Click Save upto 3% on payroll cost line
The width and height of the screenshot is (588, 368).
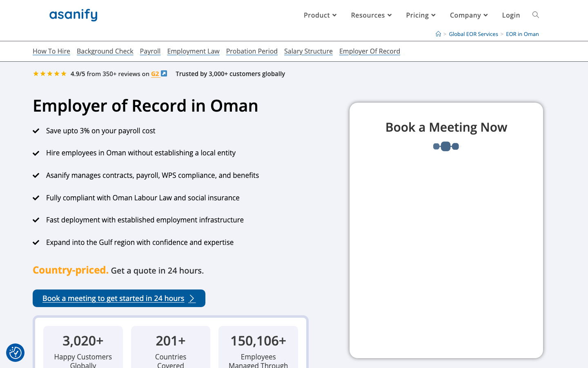click(x=100, y=131)
